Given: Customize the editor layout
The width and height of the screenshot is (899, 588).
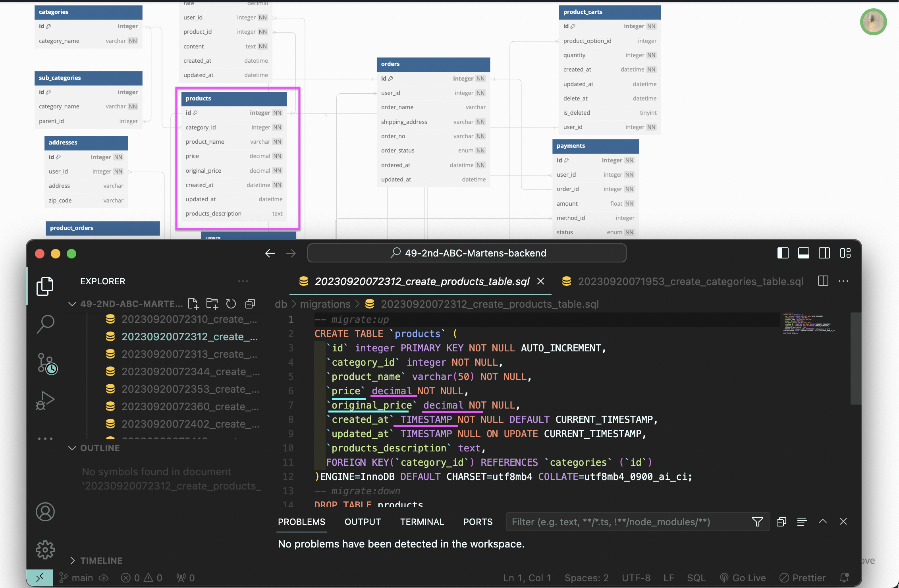Looking at the screenshot, I should 845,253.
